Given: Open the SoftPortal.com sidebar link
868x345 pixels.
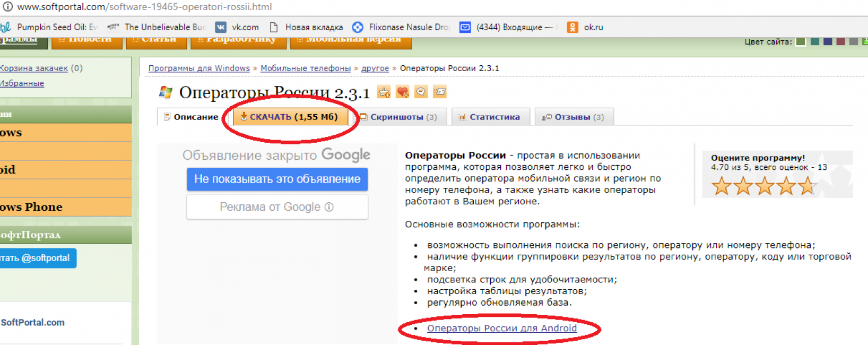Looking at the screenshot, I should click(x=32, y=322).
